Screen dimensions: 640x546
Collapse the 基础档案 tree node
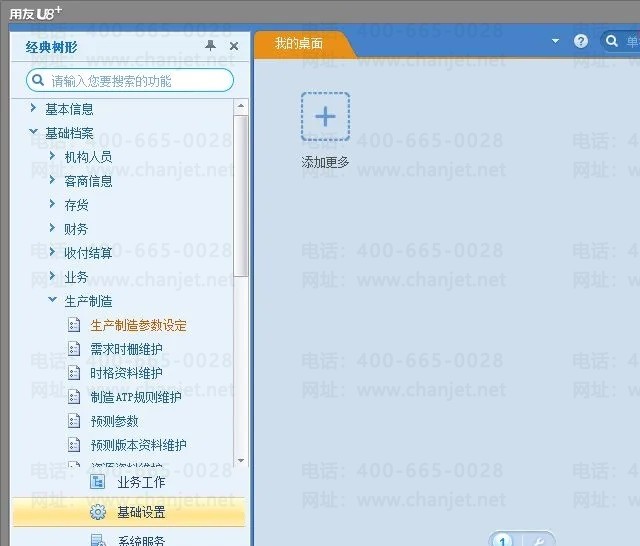pos(33,131)
